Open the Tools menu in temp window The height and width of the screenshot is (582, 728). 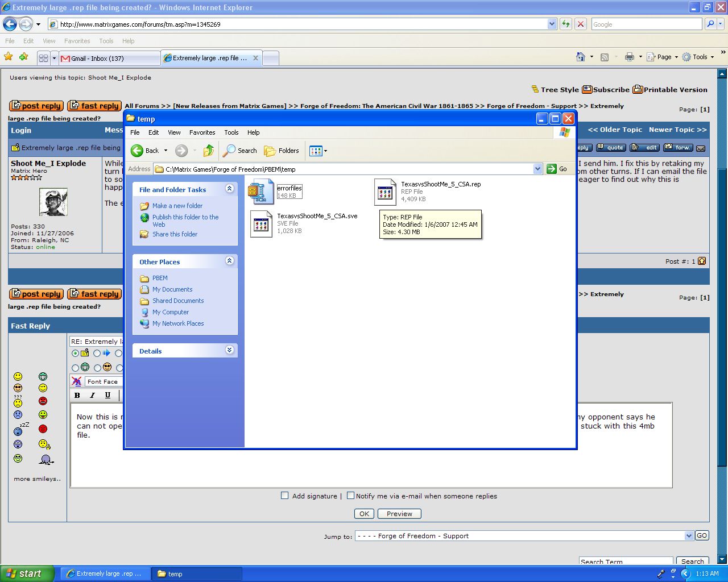click(231, 132)
